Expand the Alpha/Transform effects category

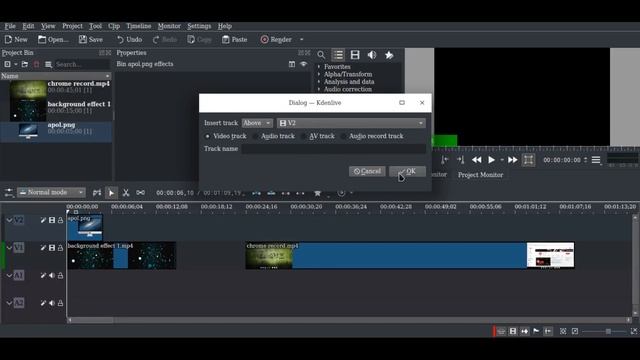click(x=319, y=74)
